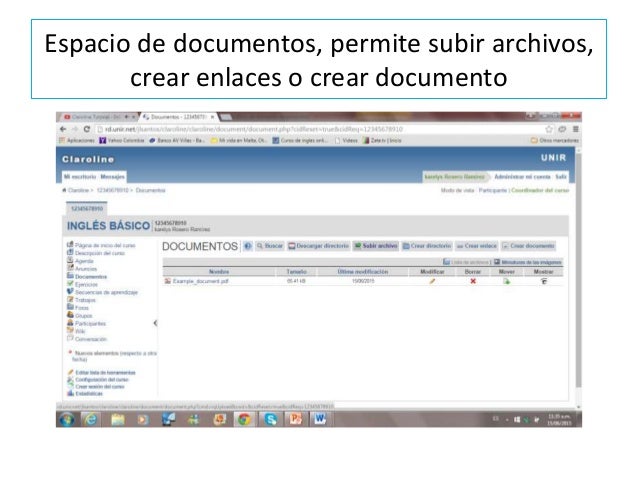The image size is (638, 479).
Task: Click Participante view mode link
Action: [492, 190]
